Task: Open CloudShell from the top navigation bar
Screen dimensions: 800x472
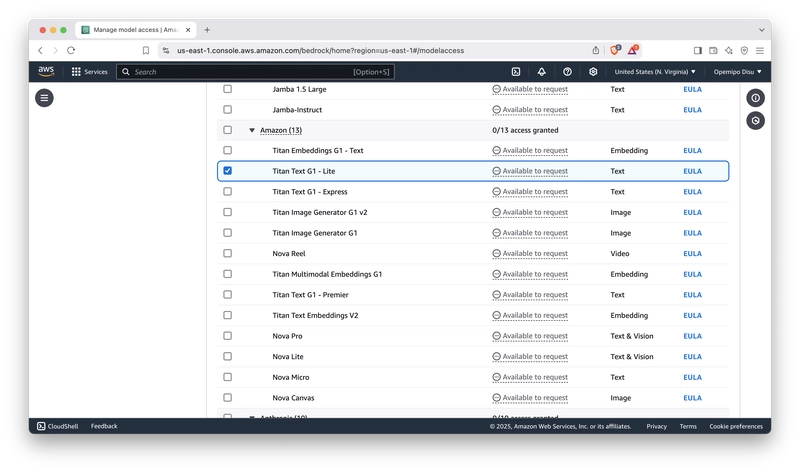Action: pyautogui.click(x=515, y=72)
